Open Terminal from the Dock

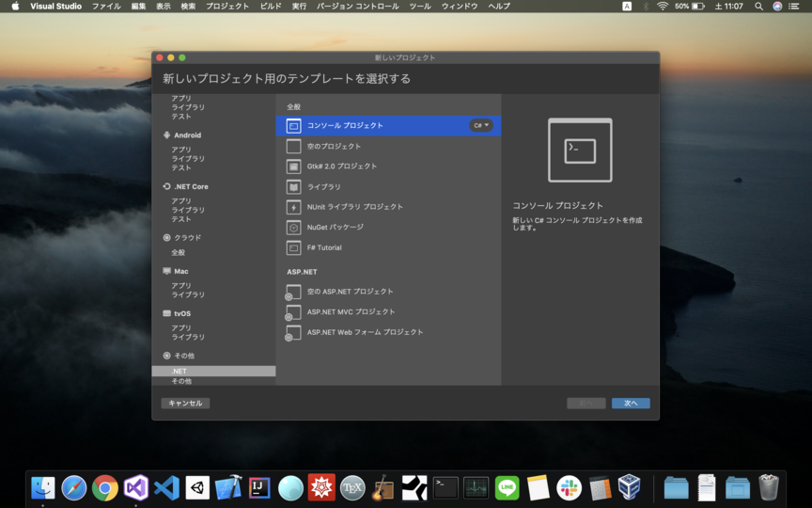point(445,488)
